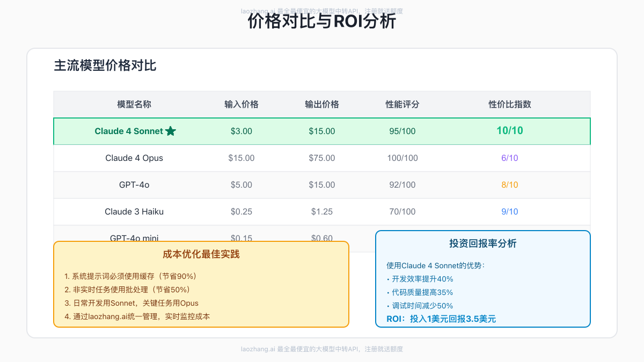Viewport: 644px width, 362px height.
Task: Click the $3.00 input price
Action: pyautogui.click(x=241, y=131)
